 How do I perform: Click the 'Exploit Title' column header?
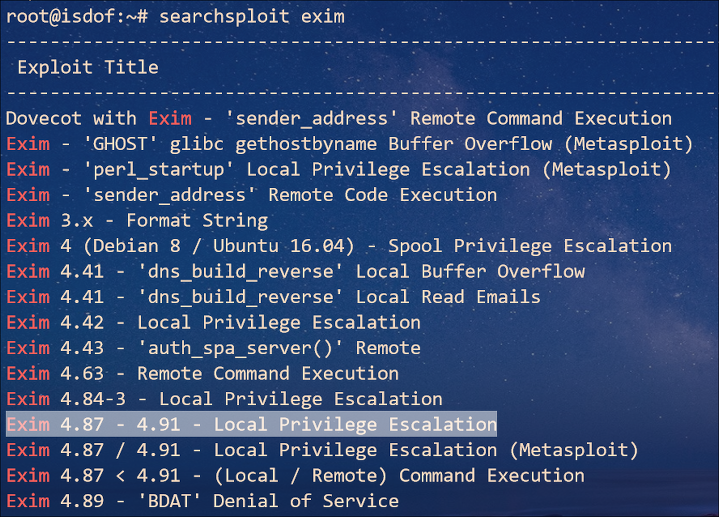click(x=88, y=67)
